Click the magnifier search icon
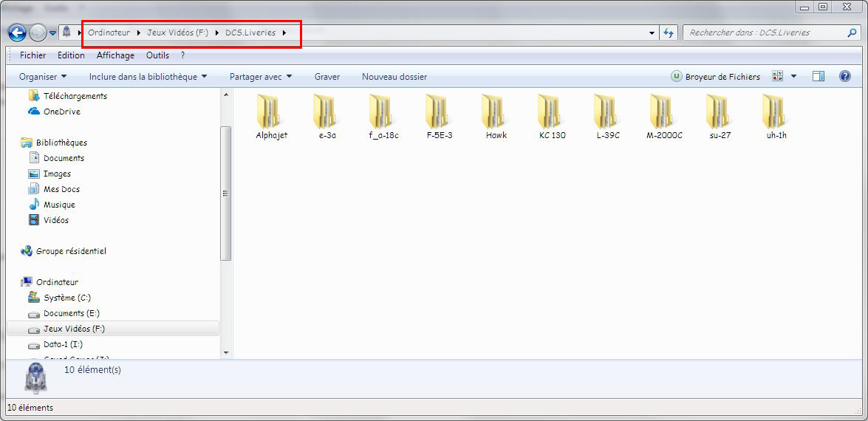Screen dimensions: 868x421 point(852,32)
